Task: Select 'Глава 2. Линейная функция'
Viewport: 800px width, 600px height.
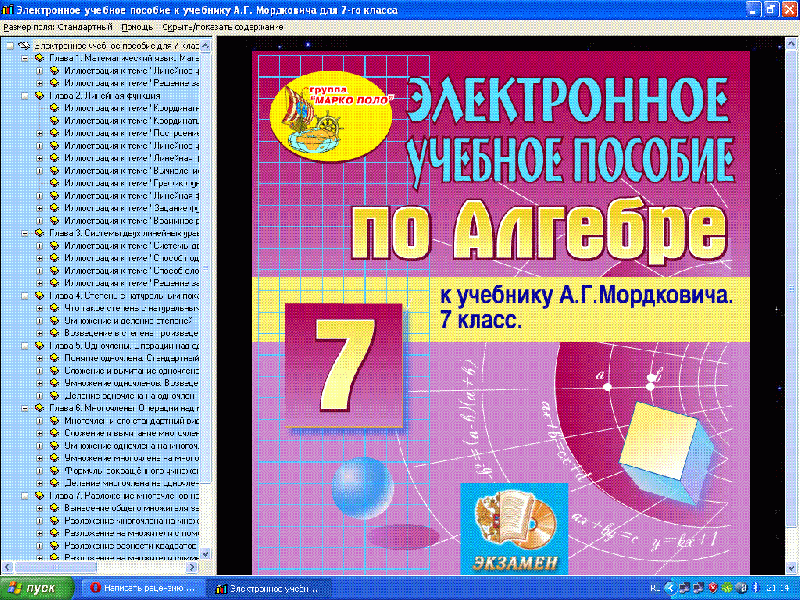Action: pos(105,95)
